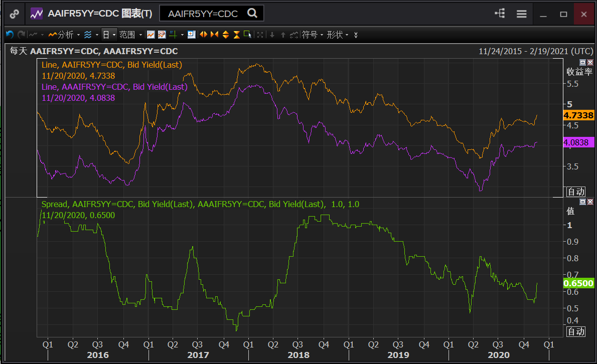Maximize the upper yield panel
This screenshot has height=364, width=597.
(x=582, y=62)
